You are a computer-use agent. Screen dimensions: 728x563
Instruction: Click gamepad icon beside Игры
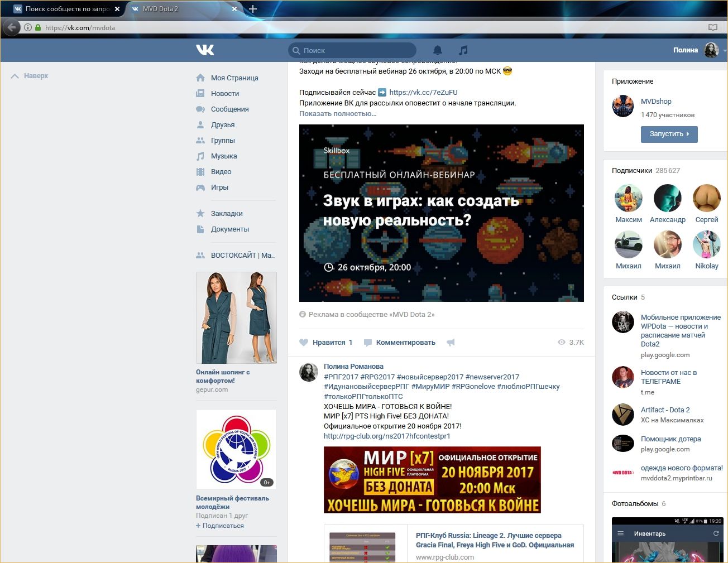tap(200, 187)
